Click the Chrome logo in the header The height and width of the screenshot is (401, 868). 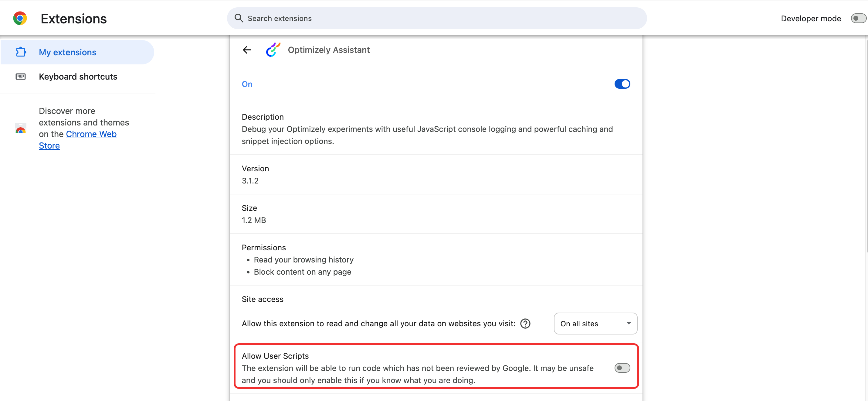(20, 18)
